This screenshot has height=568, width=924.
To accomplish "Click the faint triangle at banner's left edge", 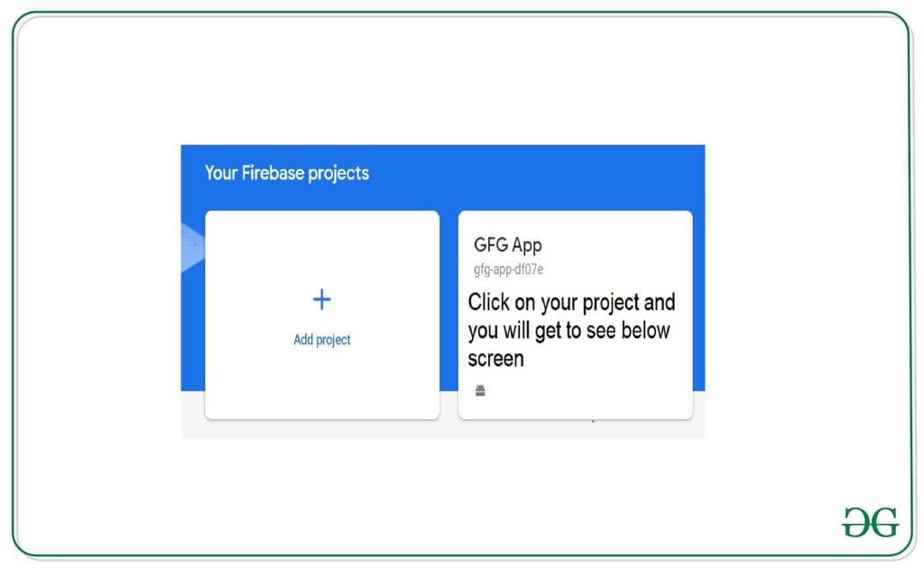I will click(192, 245).
